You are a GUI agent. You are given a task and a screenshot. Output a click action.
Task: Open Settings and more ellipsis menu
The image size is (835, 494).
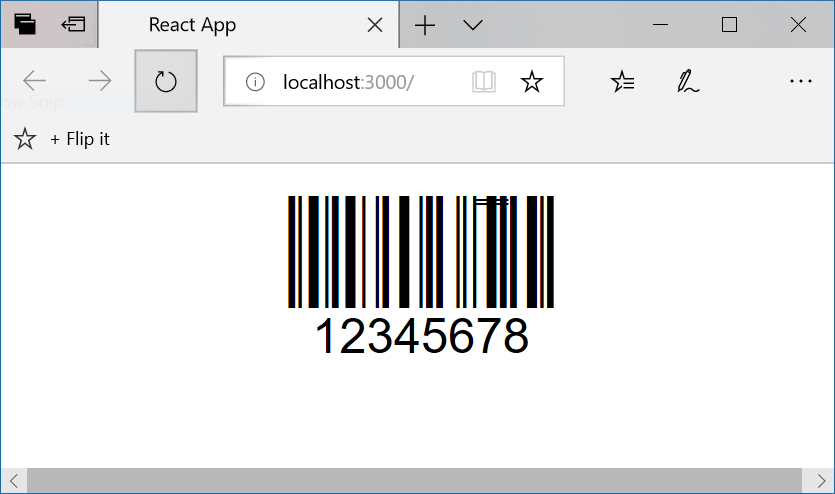(x=800, y=81)
